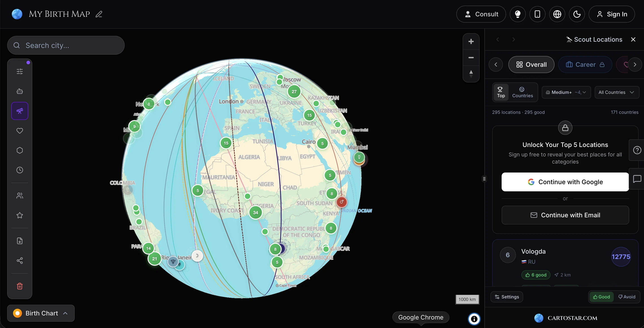The height and width of the screenshot is (328, 644).
Task: Zoom in with the map plus button
Action: click(471, 41)
